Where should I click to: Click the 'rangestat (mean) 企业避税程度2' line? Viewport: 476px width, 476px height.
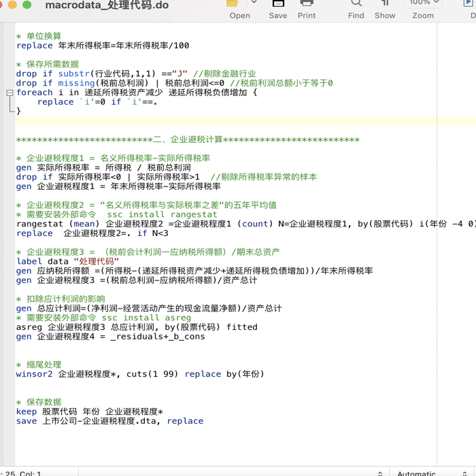click(x=246, y=224)
